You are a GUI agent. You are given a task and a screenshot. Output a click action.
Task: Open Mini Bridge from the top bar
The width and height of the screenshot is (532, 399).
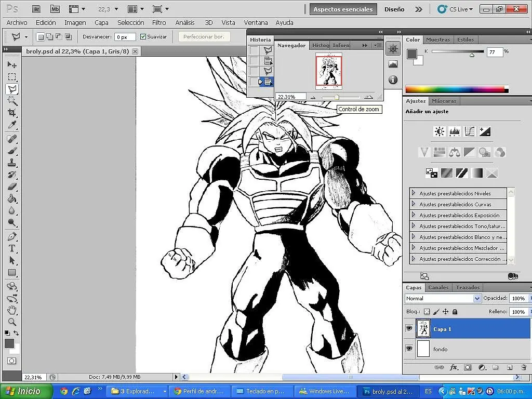(x=55, y=9)
